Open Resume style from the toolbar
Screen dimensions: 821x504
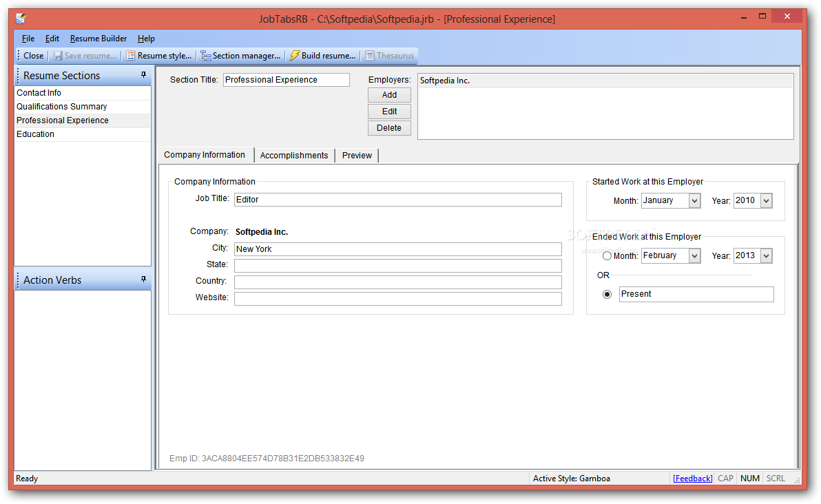click(158, 56)
